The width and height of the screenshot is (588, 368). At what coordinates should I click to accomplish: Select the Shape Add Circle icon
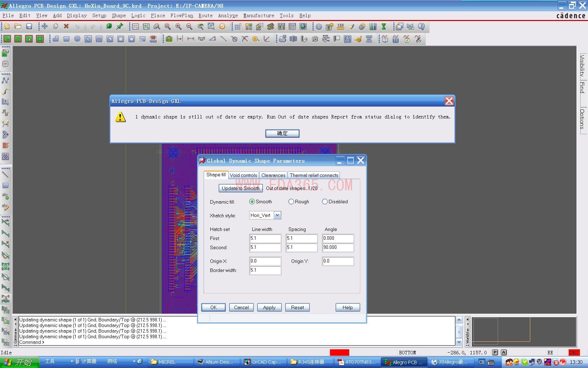(x=77, y=39)
